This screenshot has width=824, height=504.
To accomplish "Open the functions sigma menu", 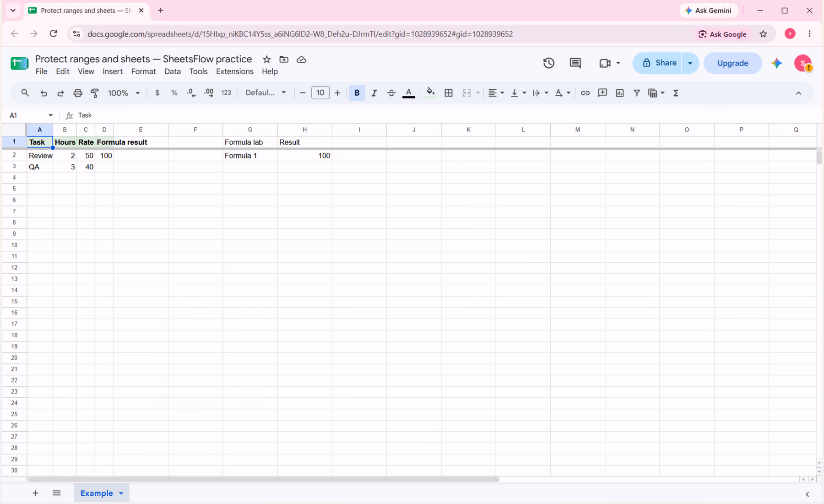I will coord(676,93).
